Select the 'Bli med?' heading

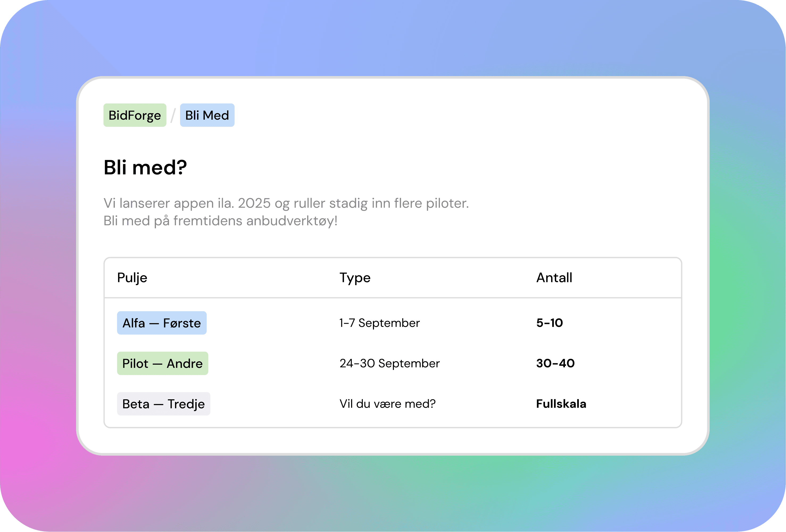[x=145, y=167]
